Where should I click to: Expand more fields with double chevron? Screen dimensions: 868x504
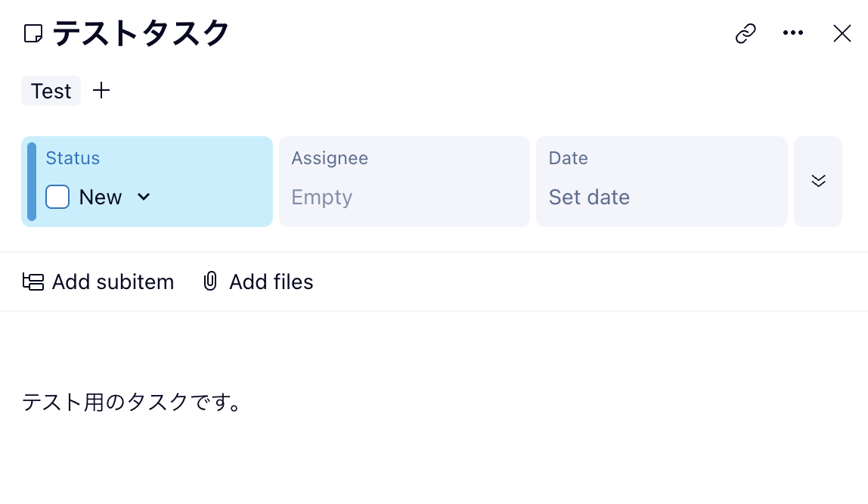[x=817, y=181]
